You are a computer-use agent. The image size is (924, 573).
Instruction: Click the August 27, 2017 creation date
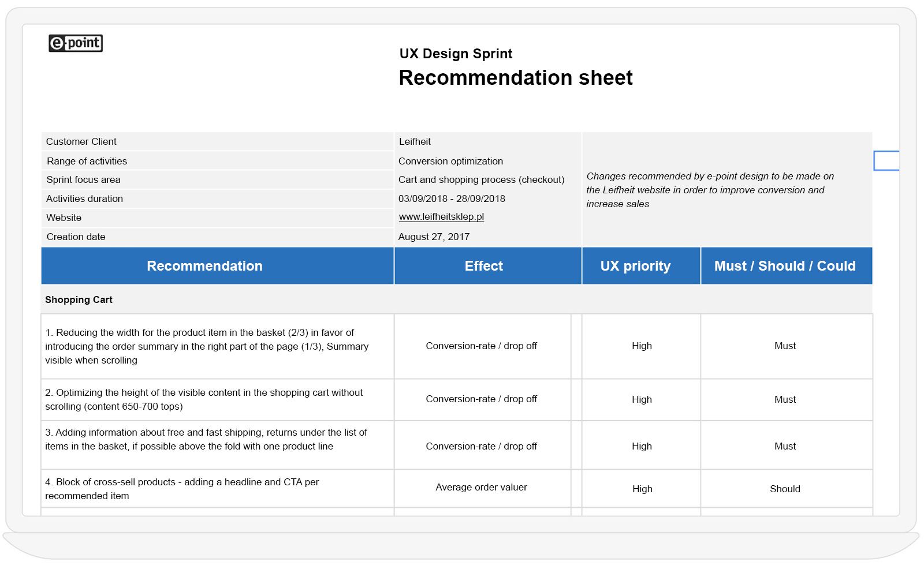pos(434,237)
